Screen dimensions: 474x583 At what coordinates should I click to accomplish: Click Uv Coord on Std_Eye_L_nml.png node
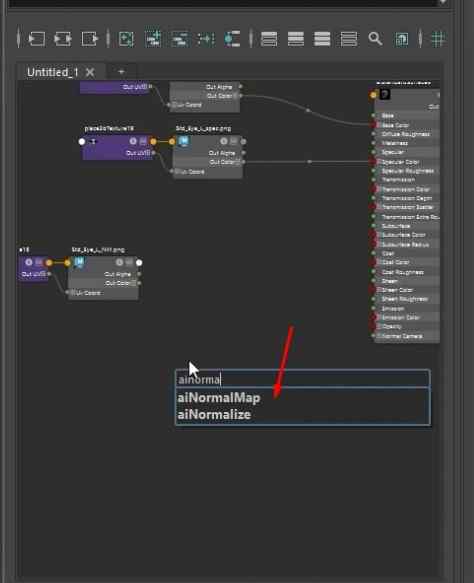click(x=86, y=293)
